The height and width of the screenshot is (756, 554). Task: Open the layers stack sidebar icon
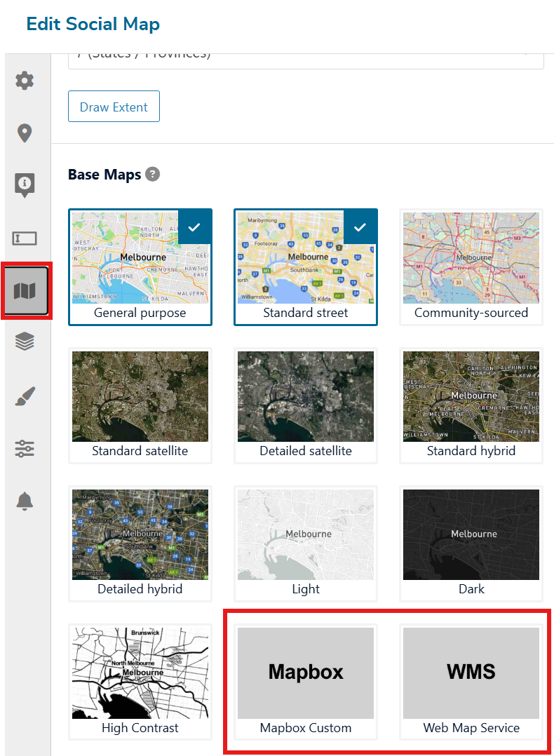coord(25,342)
